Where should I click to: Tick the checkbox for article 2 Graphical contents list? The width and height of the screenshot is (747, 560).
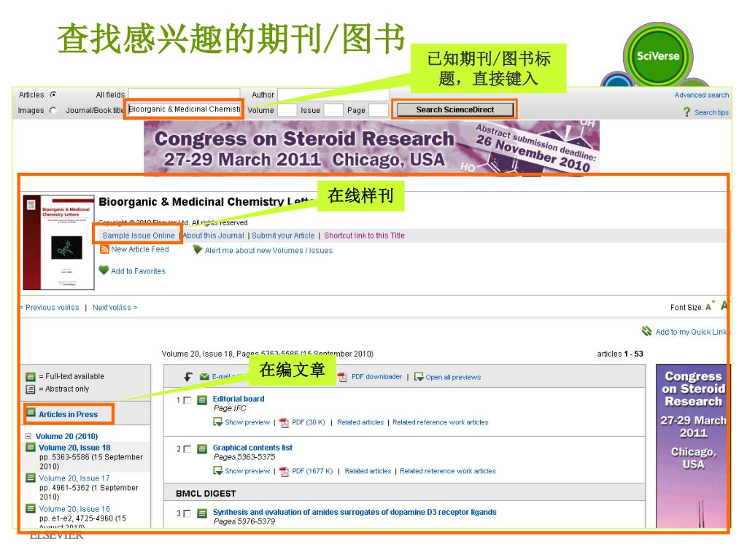[x=187, y=448]
